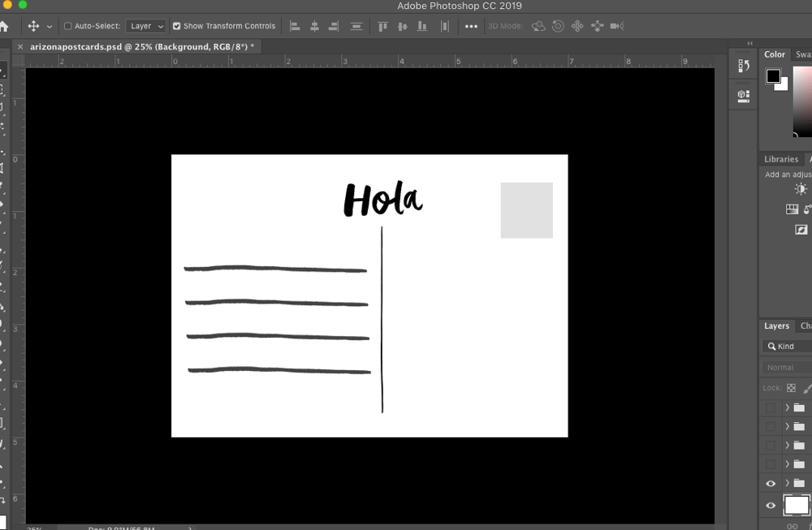The height and width of the screenshot is (530, 812).
Task: Select the 3D Roll camera icon
Action: click(x=558, y=26)
